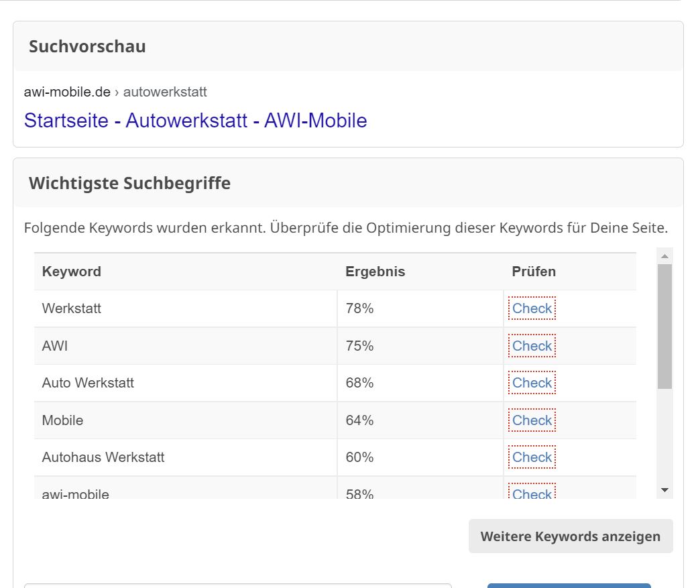The width and height of the screenshot is (700, 588).
Task: Open the Startseite - Autowerkstatt - AWI-Mobile link
Action: pos(196,121)
